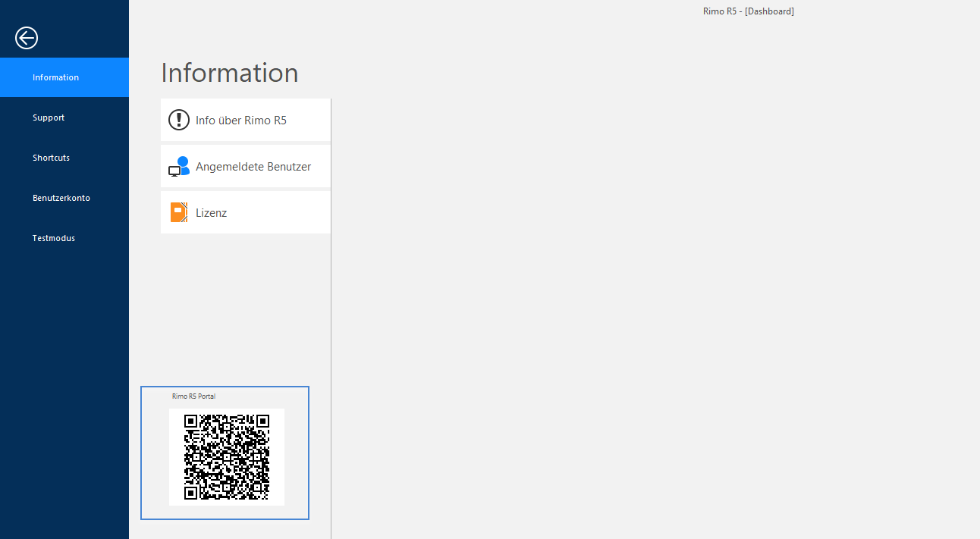Click the orange license icon
The height and width of the screenshot is (539, 980).
(x=179, y=212)
